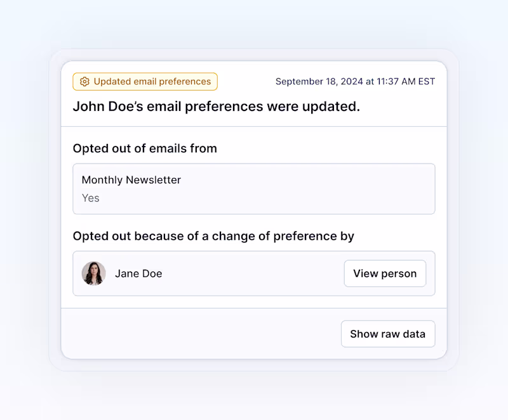Viewport: 508px width, 420px height.
Task: Expand the Monthly Newsletter details card
Action: [254, 188]
